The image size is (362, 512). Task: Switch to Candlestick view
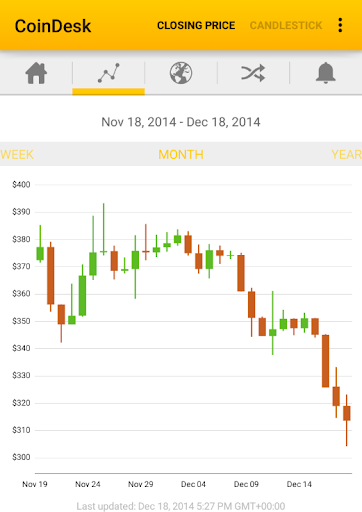(286, 25)
